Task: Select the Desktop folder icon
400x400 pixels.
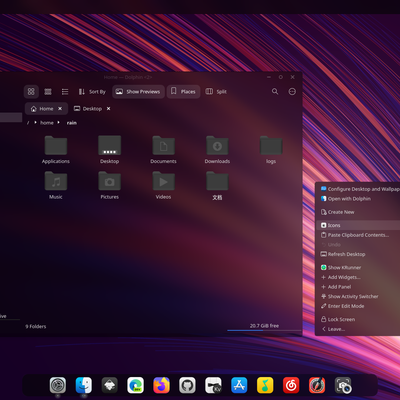Action: 109,150
